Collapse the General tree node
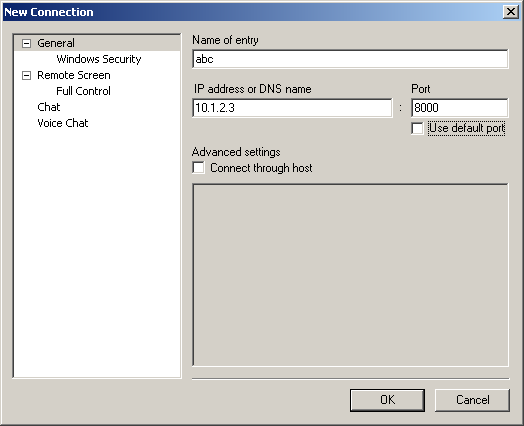 (26, 43)
